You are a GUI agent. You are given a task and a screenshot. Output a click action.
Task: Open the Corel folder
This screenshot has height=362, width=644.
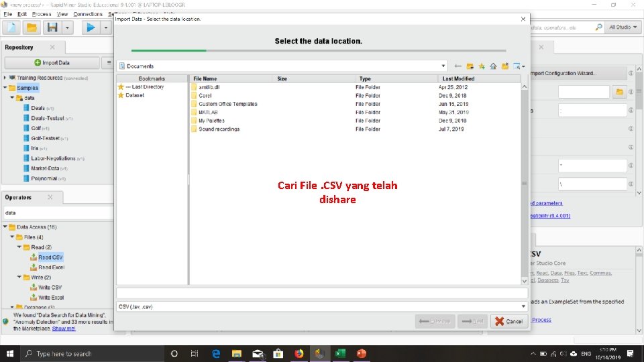coord(205,96)
